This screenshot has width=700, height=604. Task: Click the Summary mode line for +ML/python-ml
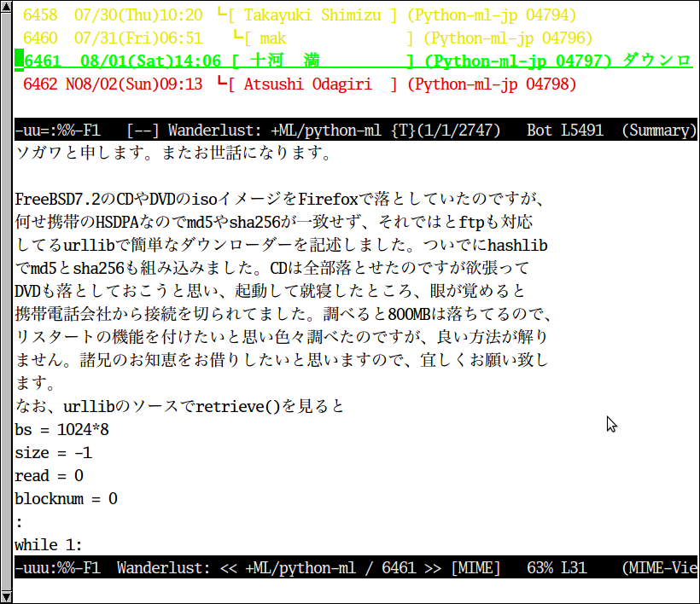[x=355, y=130]
